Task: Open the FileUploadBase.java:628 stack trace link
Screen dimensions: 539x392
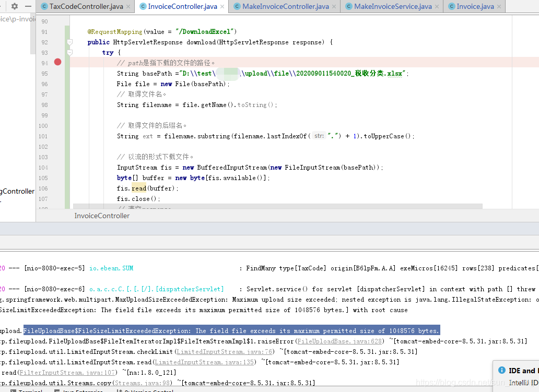Action: click(339, 341)
